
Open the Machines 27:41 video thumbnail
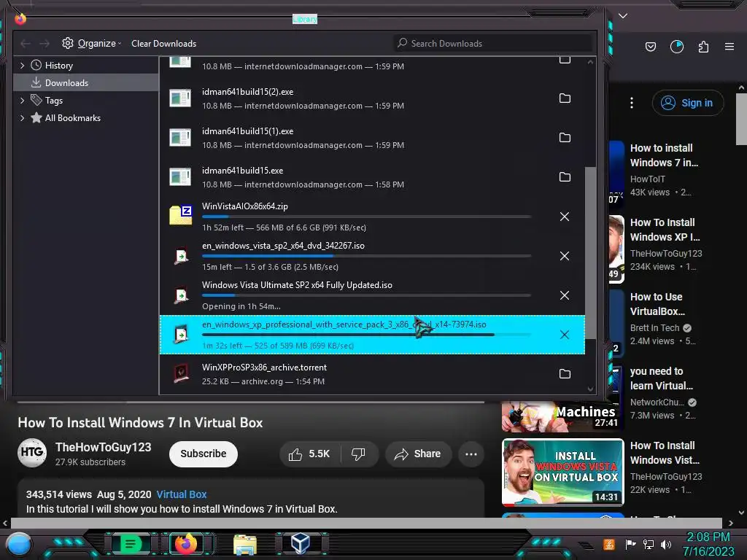click(563, 417)
